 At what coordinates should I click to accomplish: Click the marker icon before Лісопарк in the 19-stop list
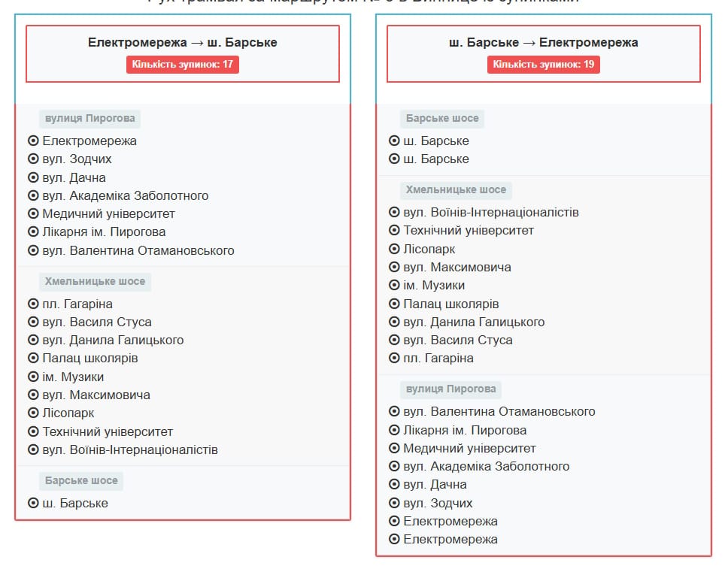[394, 250]
